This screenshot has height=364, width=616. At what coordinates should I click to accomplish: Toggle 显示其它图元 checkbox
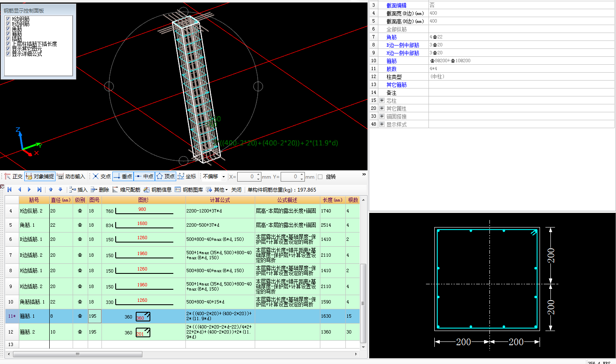8,49
